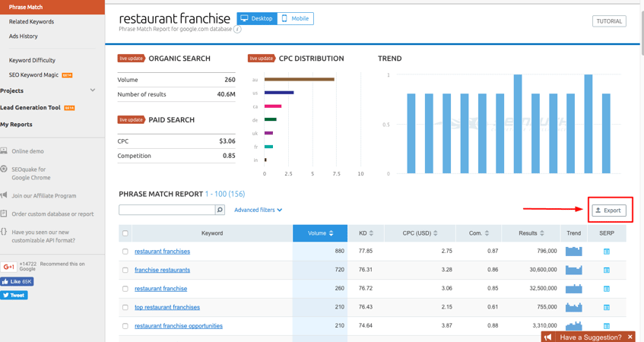Viewport: 644px width, 342px height.
Task: Close the Have a Suggestion popup
Action: 630,337
